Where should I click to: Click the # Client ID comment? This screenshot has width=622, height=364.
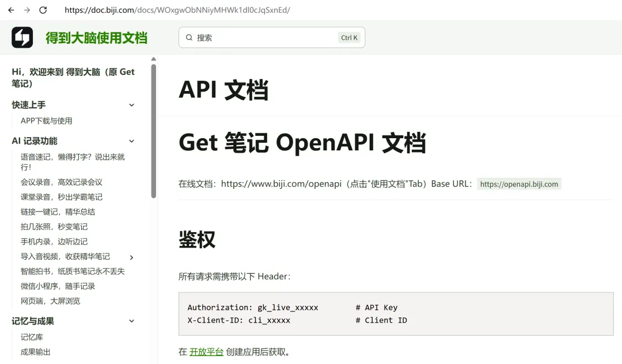pyautogui.click(x=381, y=320)
